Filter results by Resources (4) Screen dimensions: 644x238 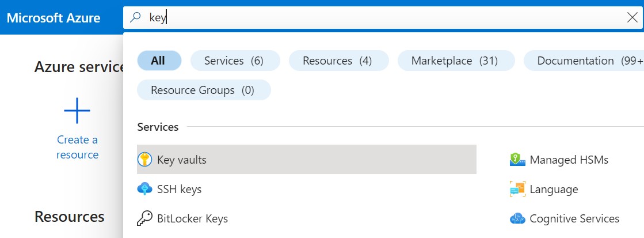(x=338, y=61)
